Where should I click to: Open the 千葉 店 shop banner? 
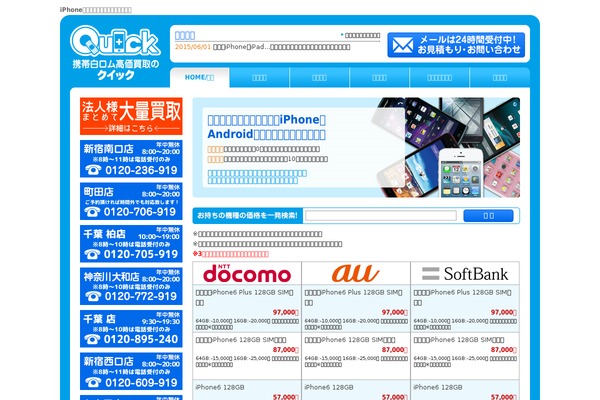[x=131, y=328]
